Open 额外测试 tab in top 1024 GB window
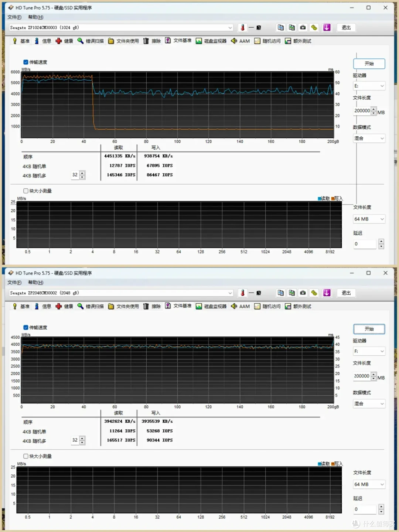The image size is (399, 532). (x=298, y=41)
